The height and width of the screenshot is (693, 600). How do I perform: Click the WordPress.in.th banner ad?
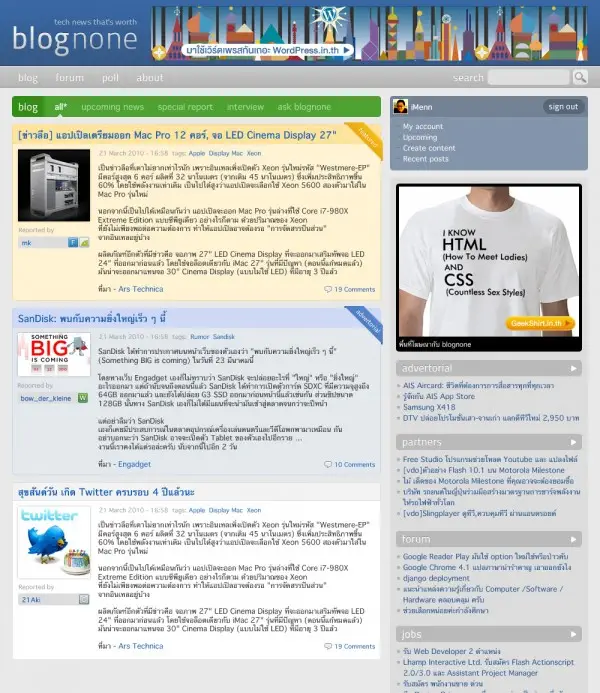[x=369, y=33]
